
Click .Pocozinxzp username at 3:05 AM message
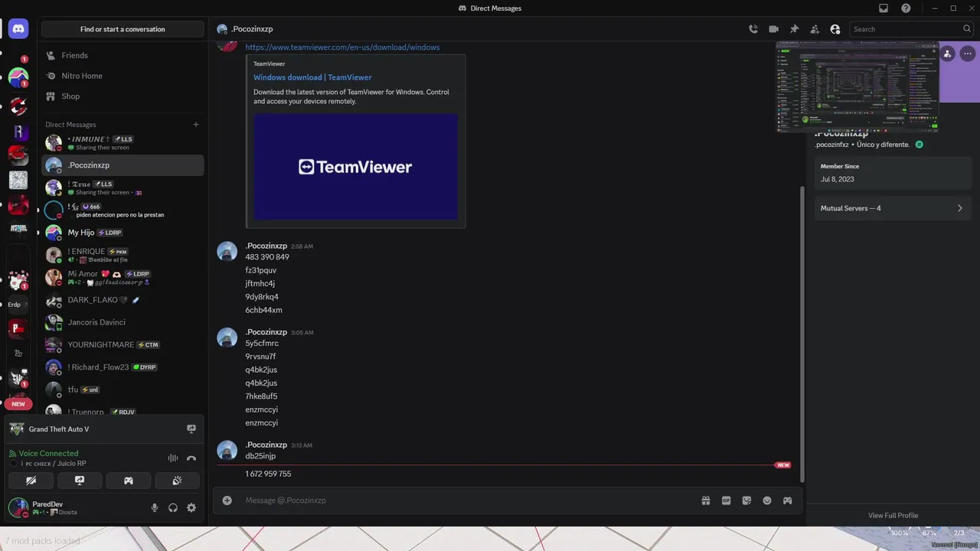[266, 332]
